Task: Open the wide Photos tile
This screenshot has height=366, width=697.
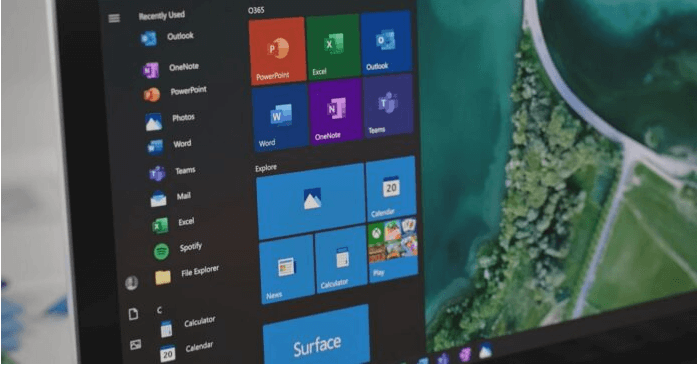Action: 311,201
